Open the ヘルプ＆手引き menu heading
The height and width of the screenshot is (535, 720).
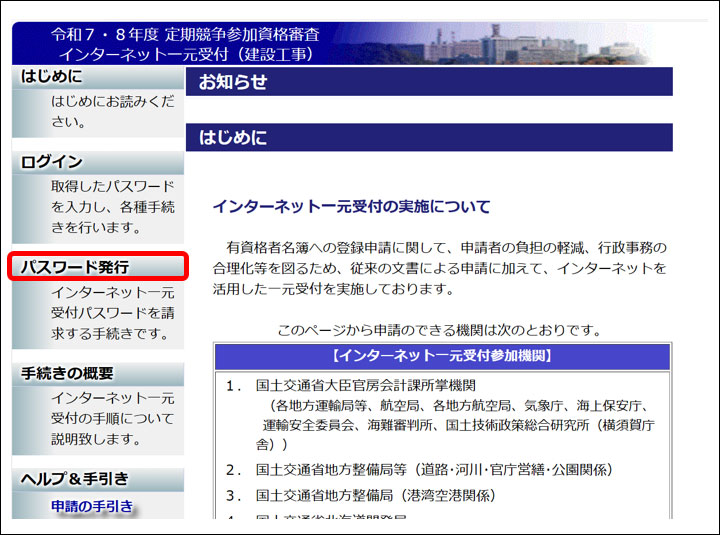[x=98, y=479]
